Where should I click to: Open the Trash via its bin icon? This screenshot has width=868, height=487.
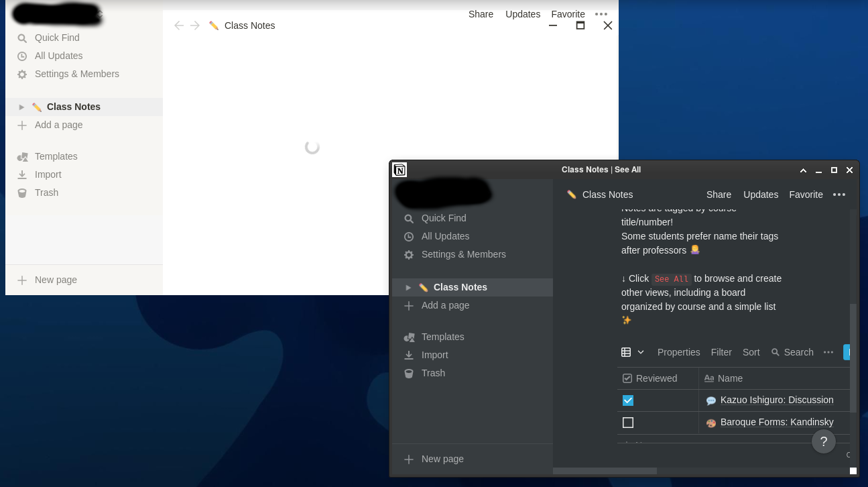(410, 373)
